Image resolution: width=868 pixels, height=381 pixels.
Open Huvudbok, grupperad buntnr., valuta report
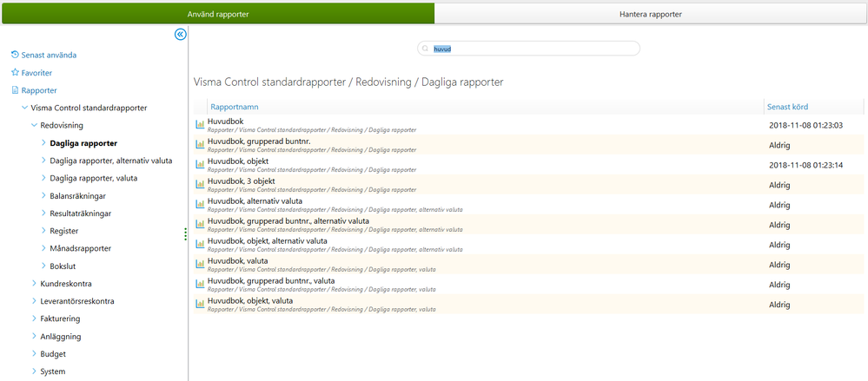(271, 281)
